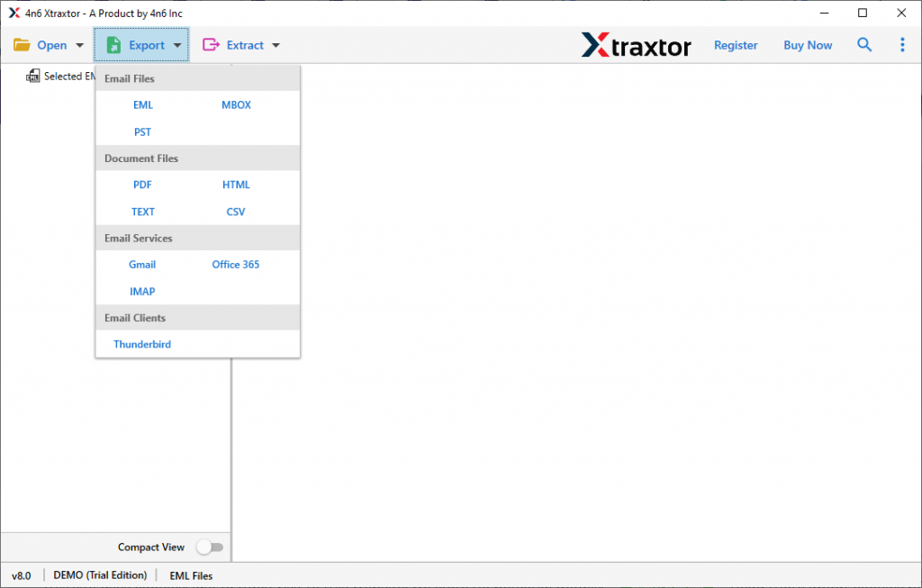Select Office 365 export option
922x588 pixels.
pos(236,265)
